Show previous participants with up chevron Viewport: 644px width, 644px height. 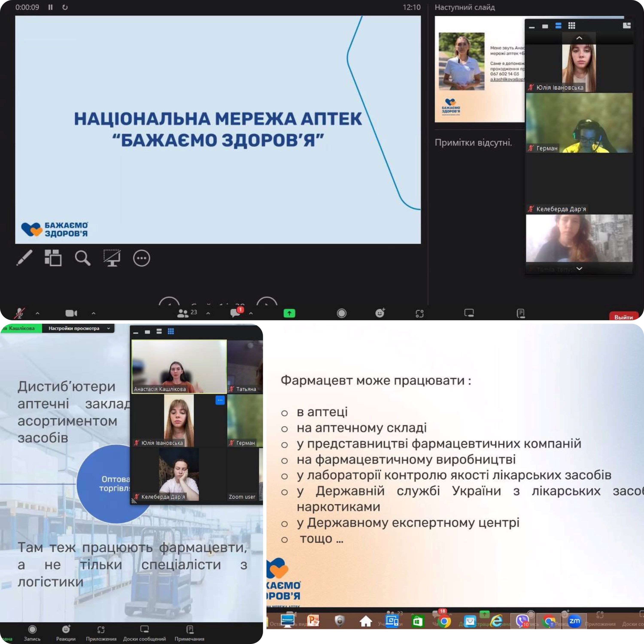[x=579, y=38]
